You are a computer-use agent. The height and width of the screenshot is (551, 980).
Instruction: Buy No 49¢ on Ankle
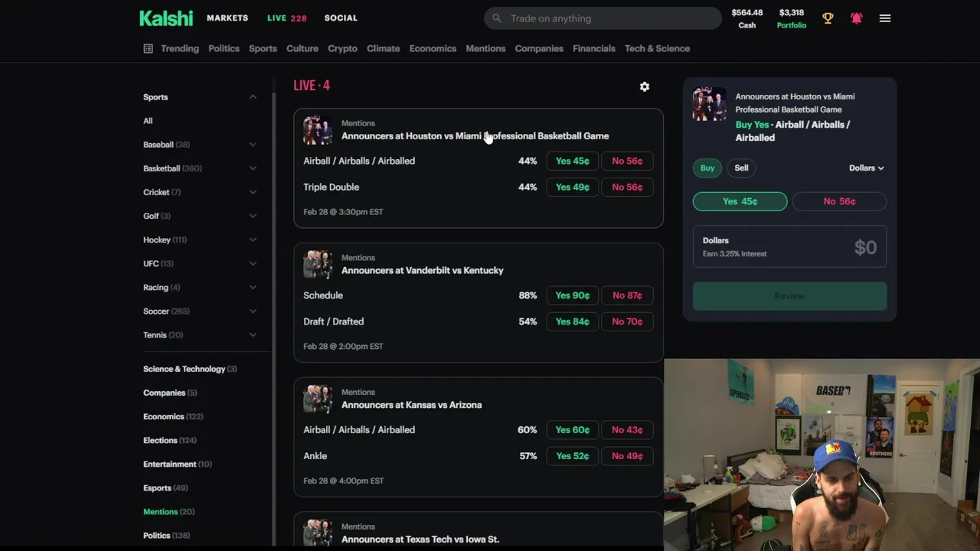[627, 456]
